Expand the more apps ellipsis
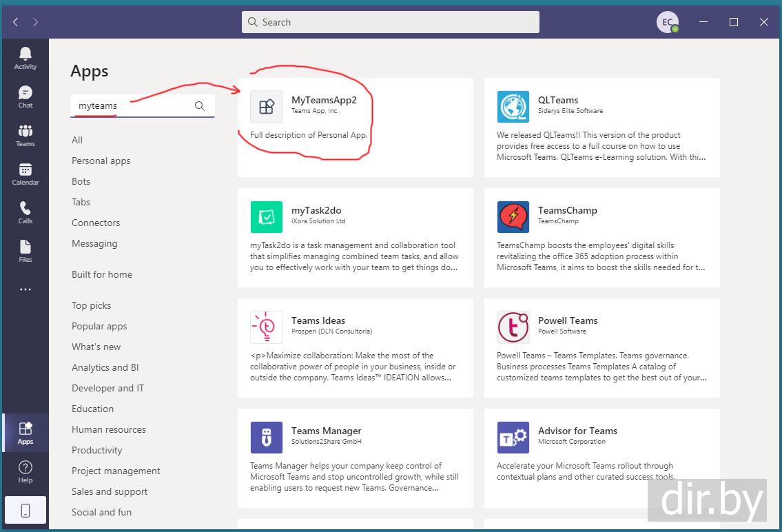Viewport: 782px width, 532px height. [x=25, y=289]
